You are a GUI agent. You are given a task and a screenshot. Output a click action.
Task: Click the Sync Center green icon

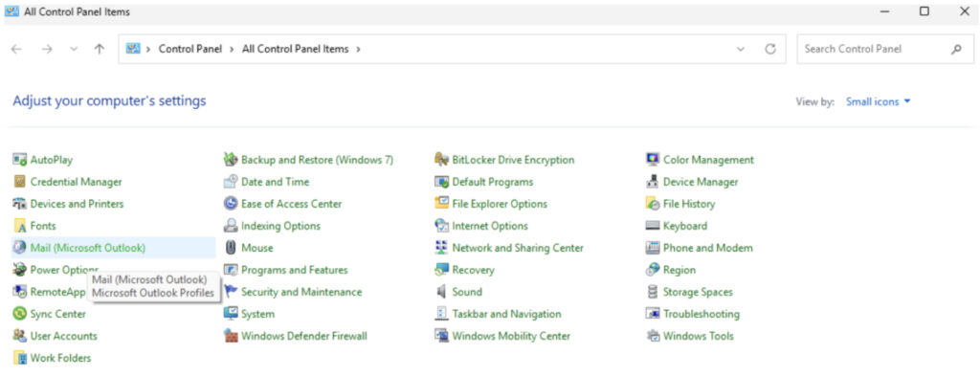pyautogui.click(x=20, y=314)
